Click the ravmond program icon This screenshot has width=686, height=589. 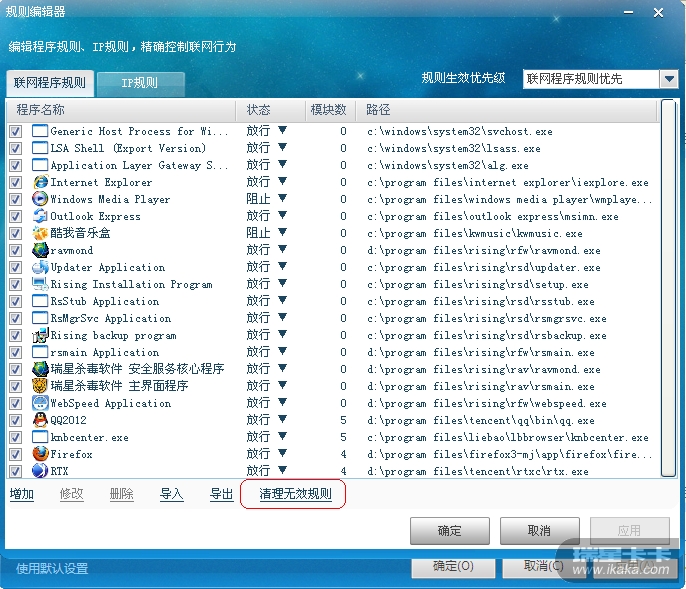[x=40, y=250]
